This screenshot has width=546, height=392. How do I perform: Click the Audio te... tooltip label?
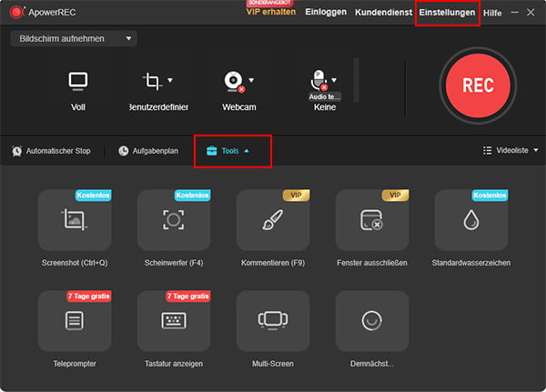[x=325, y=96]
